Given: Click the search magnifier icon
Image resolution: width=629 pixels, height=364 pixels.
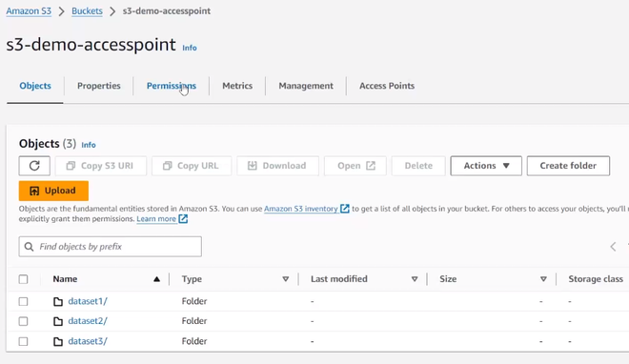Looking at the screenshot, I should coord(29,247).
